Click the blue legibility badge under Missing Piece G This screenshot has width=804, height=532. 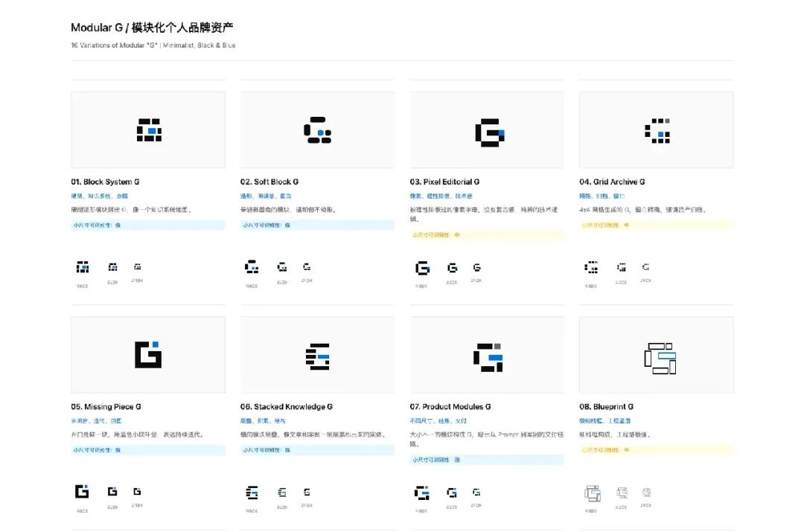coord(148,450)
